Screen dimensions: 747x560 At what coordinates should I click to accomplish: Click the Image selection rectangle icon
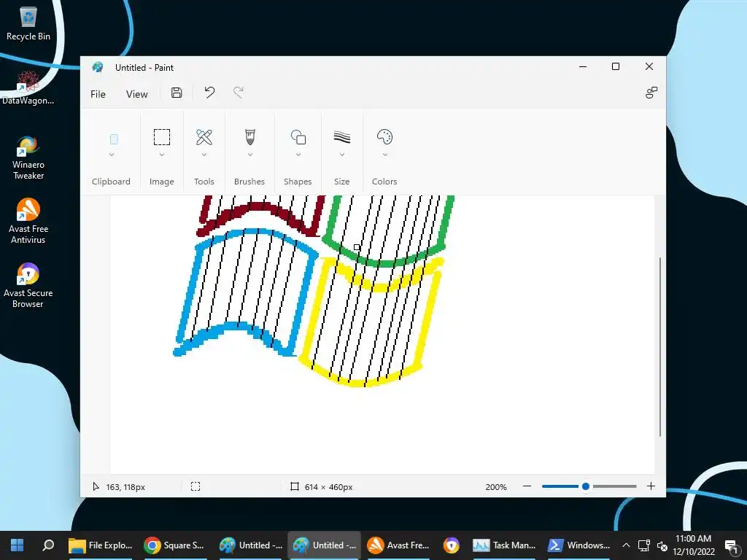click(161, 137)
